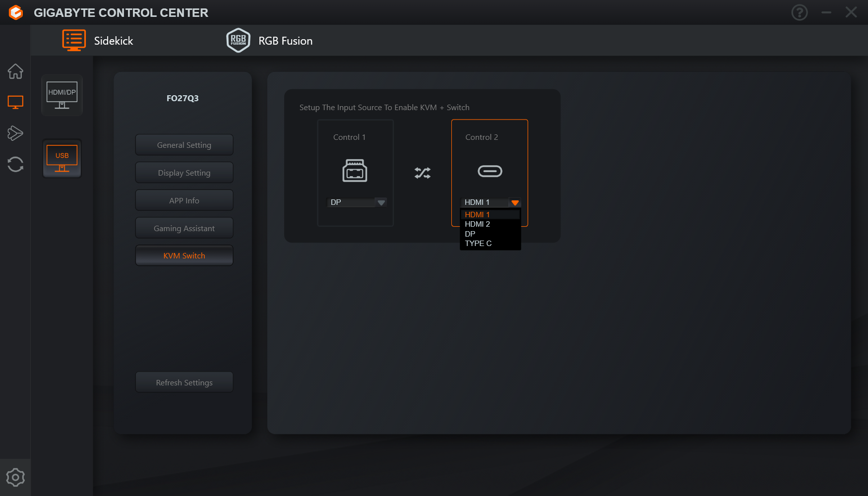Click the USB-C port icon in Control 2
868x496 pixels.
tap(490, 171)
